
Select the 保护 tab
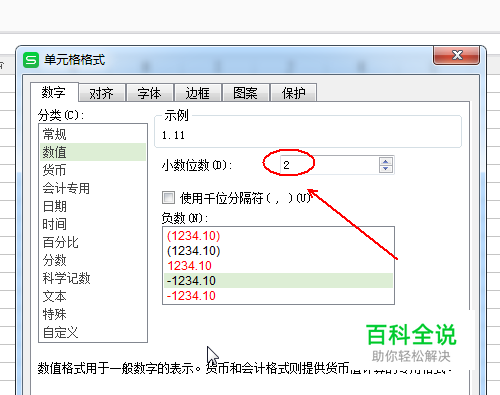pyautogui.click(x=293, y=93)
